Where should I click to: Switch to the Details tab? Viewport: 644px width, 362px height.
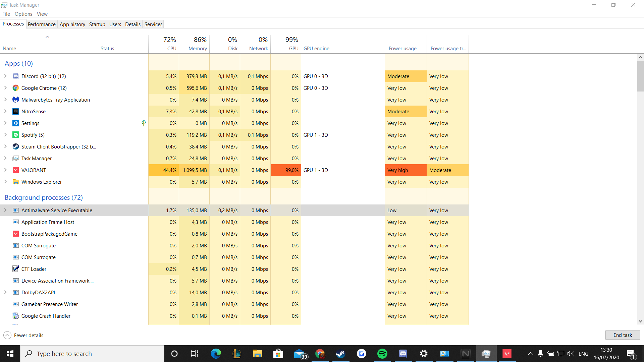pyautogui.click(x=133, y=24)
